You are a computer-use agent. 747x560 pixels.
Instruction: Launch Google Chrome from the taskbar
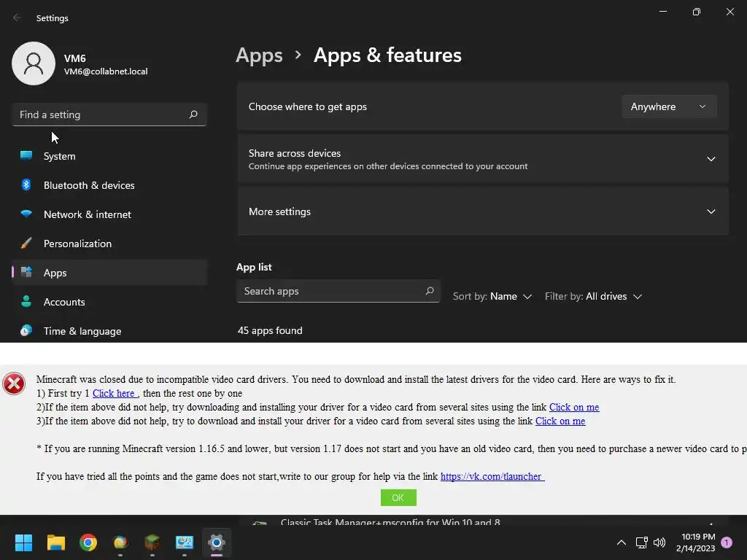tap(88, 542)
